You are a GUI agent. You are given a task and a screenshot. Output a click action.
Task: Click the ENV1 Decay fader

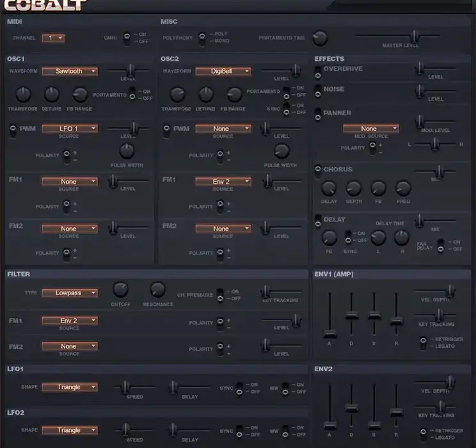coord(351,316)
